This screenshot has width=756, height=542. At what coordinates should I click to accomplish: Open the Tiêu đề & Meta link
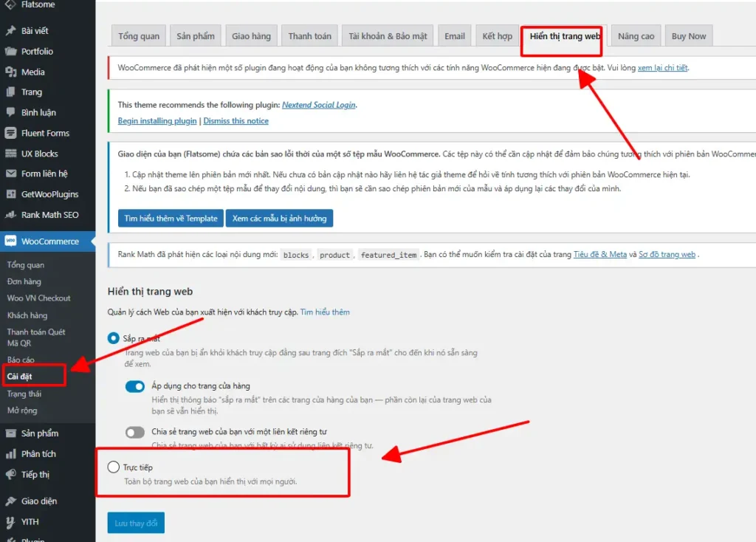[599, 254]
